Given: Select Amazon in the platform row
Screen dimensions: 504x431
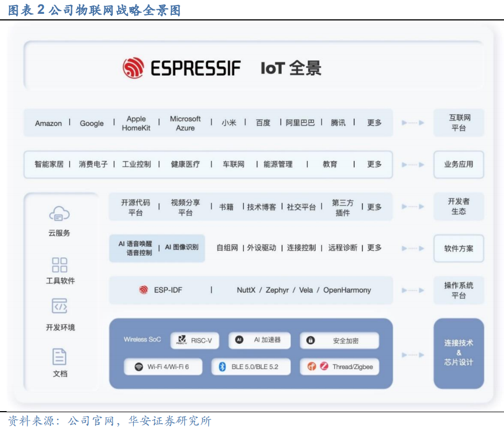Looking at the screenshot, I should [x=49, y=123].
